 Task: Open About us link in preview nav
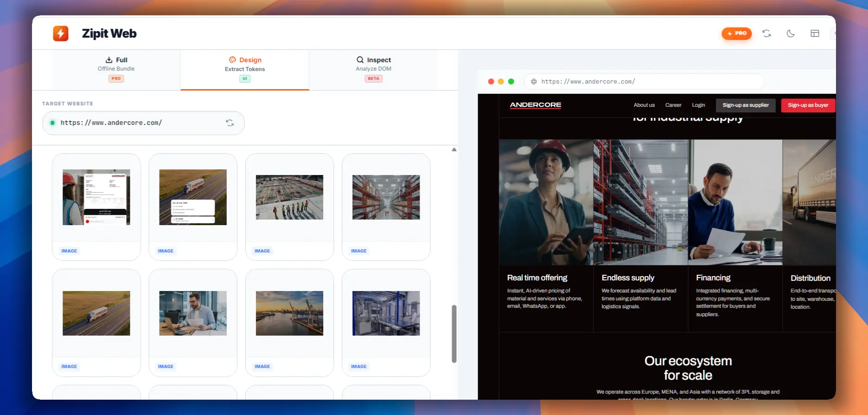(x=644, y=105)
